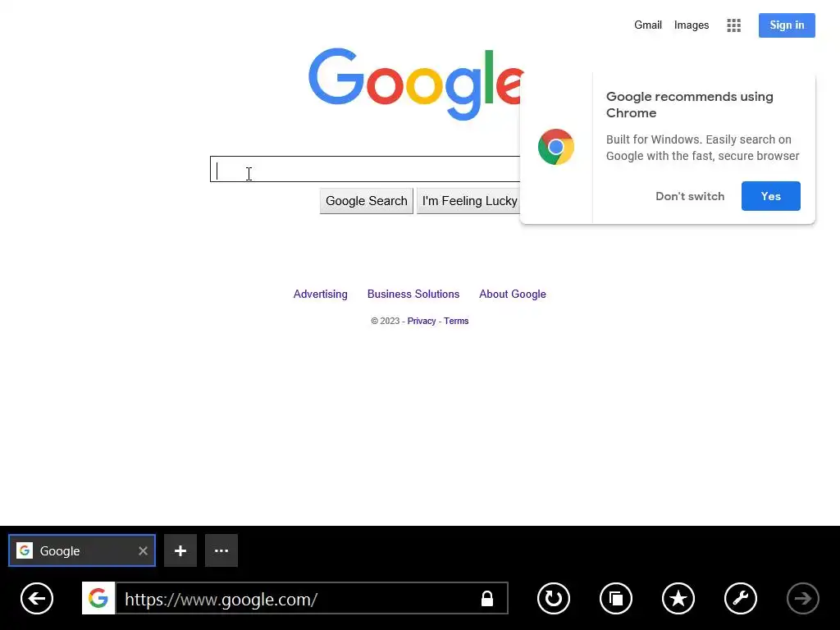Click the address bar URL field

click(297, 598)
